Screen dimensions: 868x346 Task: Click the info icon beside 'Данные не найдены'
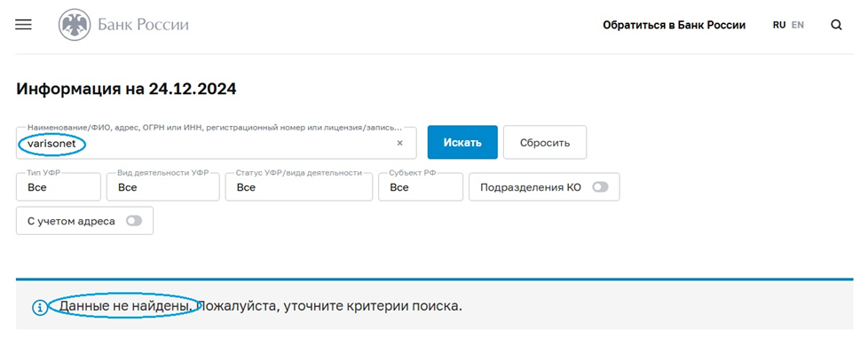40,307
